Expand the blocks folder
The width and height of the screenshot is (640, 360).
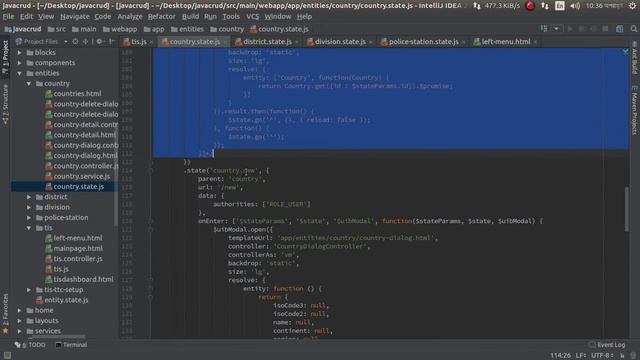(19, 53)
